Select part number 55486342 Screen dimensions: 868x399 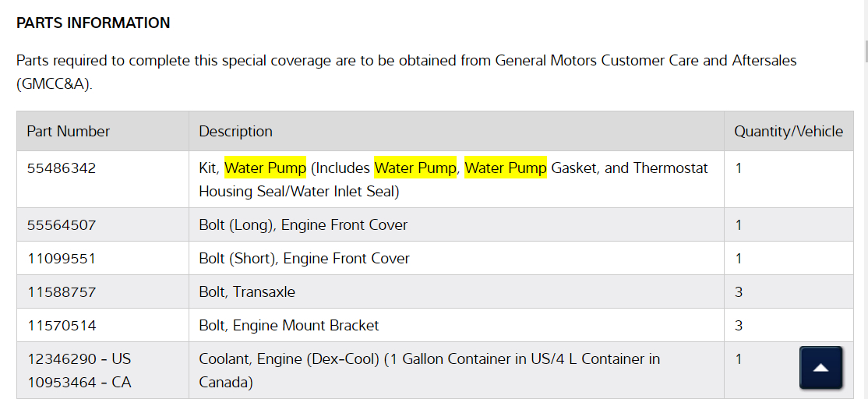pos(62,168)
